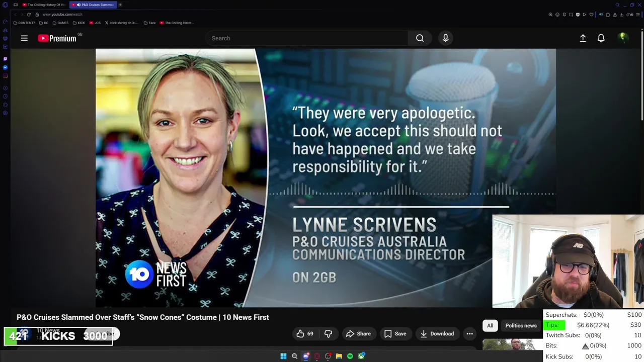Open the browser easy setup menu icon
The height and width of the screenshot is (362, 644).
click(x=637, y=15)
